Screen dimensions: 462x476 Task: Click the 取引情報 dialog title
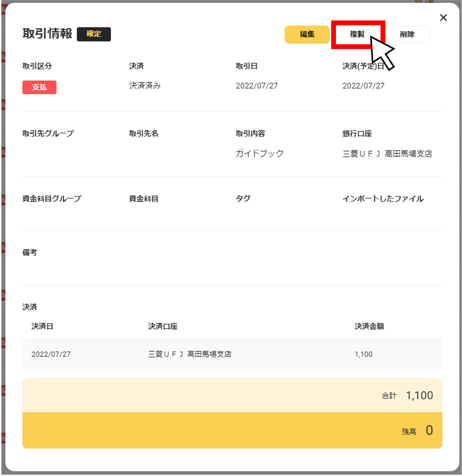coord(47,33)
